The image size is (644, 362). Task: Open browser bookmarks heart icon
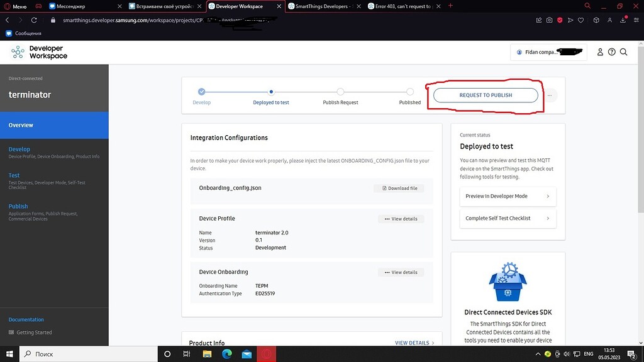tap(580, 20)
